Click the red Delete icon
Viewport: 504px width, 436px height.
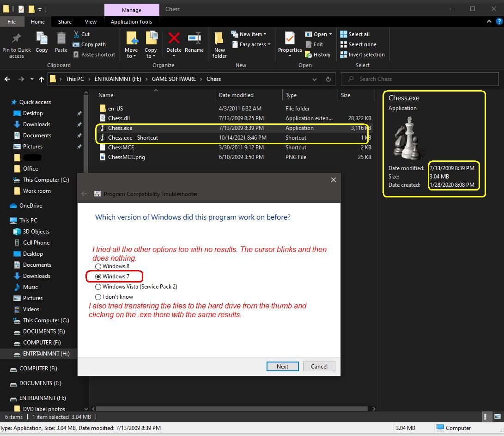click(174, 38)
